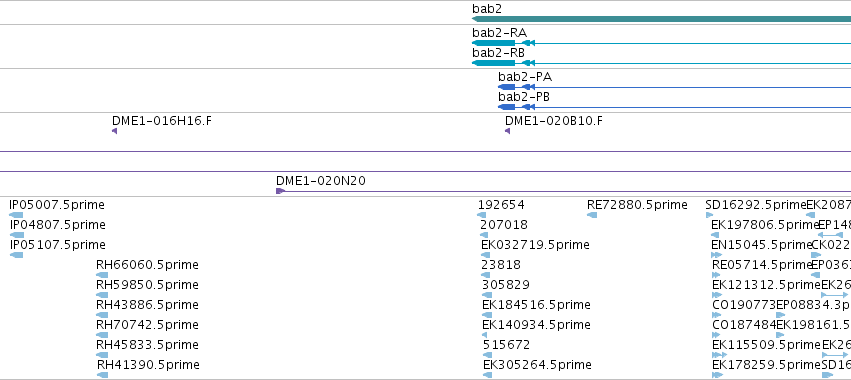Select the IP04807.5prime EST label

[x=58, y=225]
